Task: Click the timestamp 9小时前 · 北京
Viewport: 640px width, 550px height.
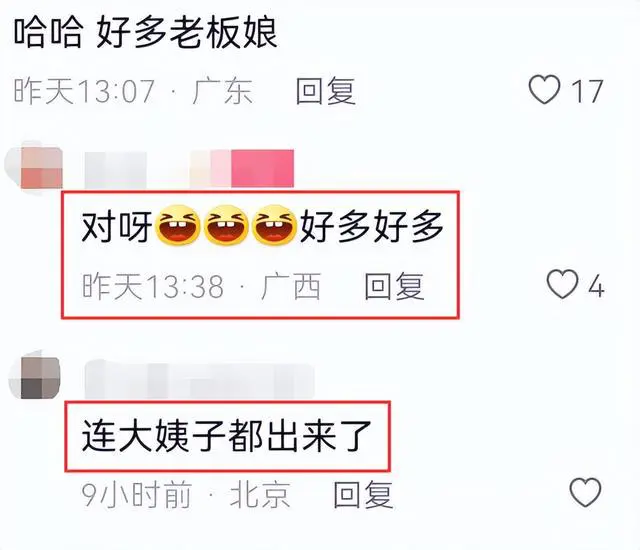Action: (186, 495)
